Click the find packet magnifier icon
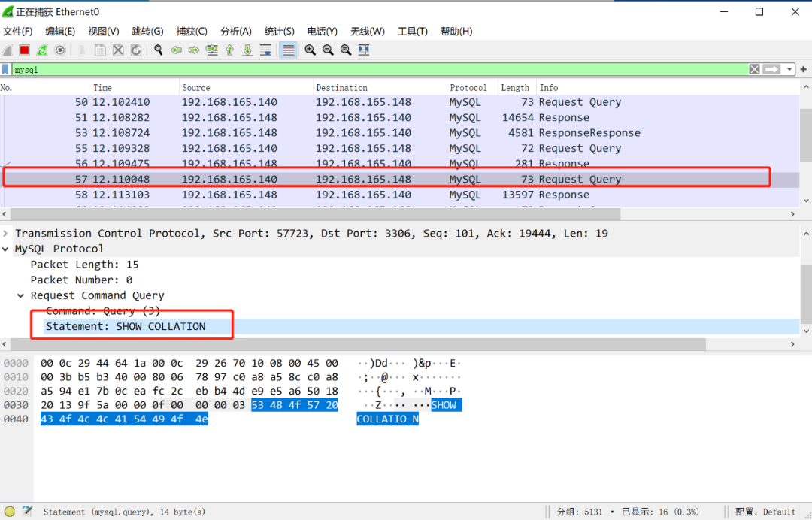This screenshot has height=520, width=812. (158, 50)
